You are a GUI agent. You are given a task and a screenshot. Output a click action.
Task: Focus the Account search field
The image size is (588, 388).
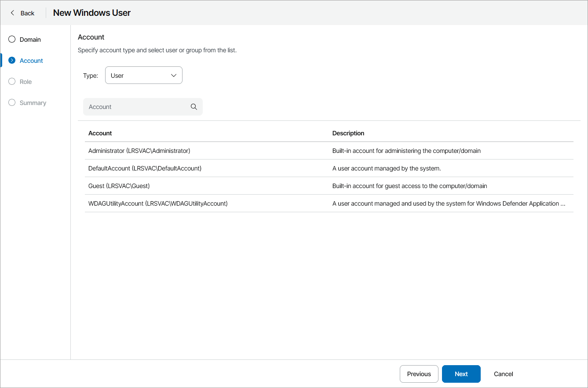point(137,107)
